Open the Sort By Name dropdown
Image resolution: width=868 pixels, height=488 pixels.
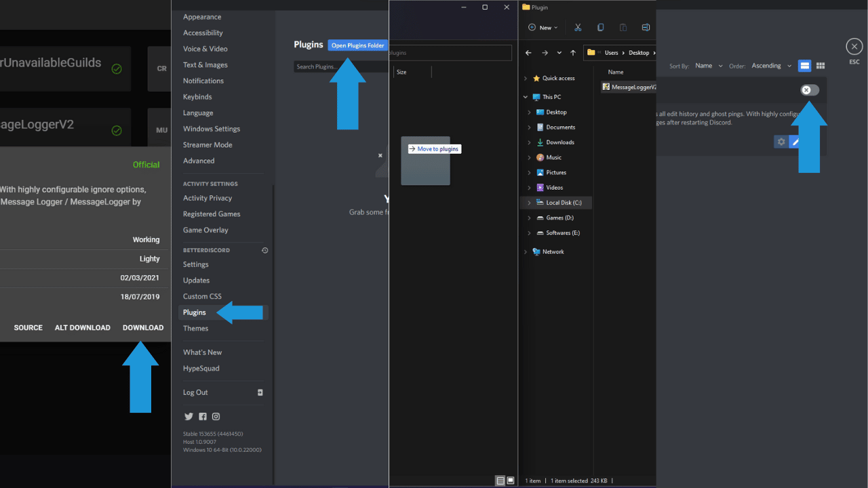[x=709, y=66]
